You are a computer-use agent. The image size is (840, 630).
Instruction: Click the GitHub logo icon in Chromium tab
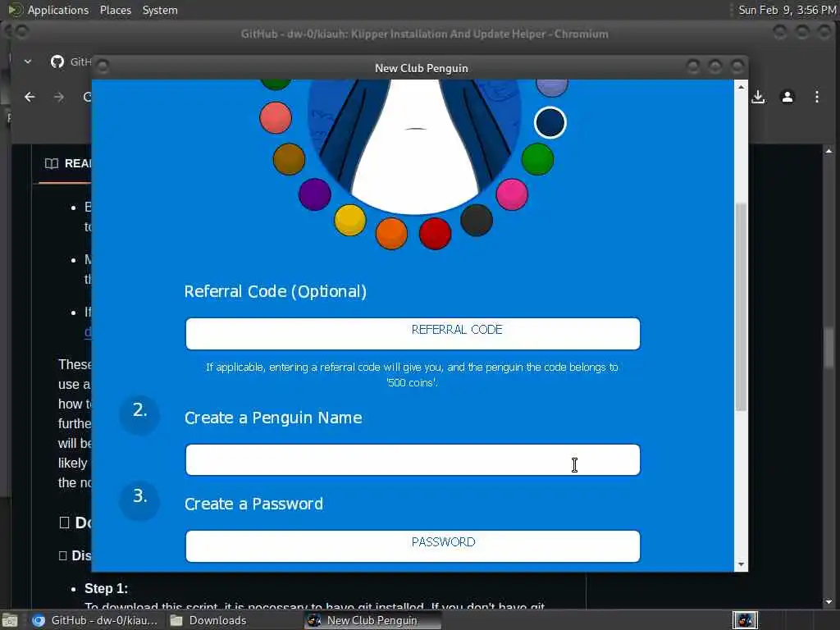tap(57, 62)
